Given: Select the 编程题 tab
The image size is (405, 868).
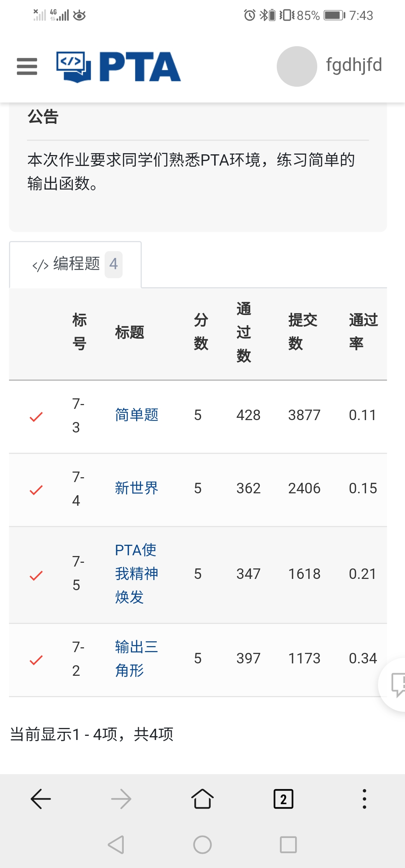Looking at the screenshot, I should pyautogui.click(x=76, y=264).
